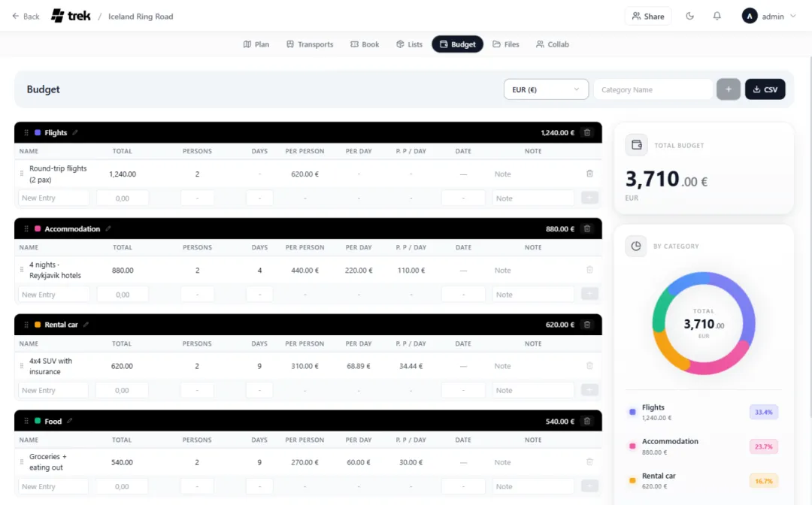This screenshot has height=505, width=812.
Task: Click the By Category pie chart icon
Action: click(x=636, y=246)
